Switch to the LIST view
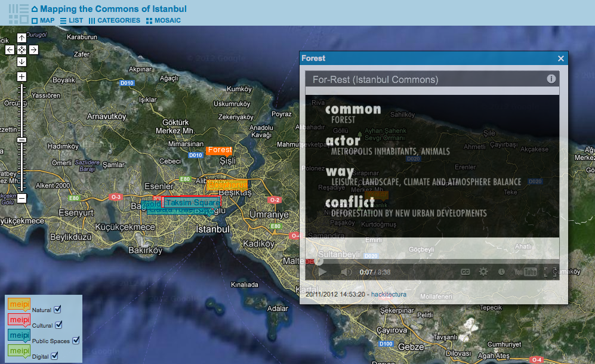 tap(72, 20)
